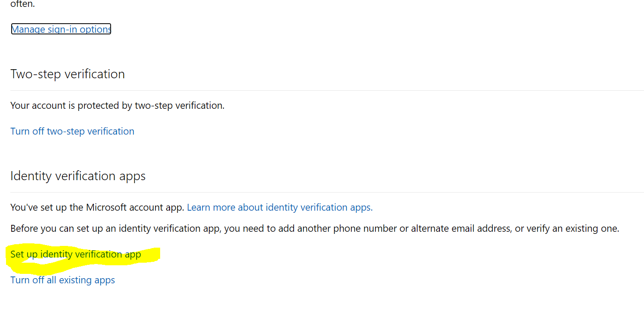Image resolution: width=644 pixels, height=316 pixels.
Task: Open Learn more about identity verification apps
Action: (x=280, y=207)
